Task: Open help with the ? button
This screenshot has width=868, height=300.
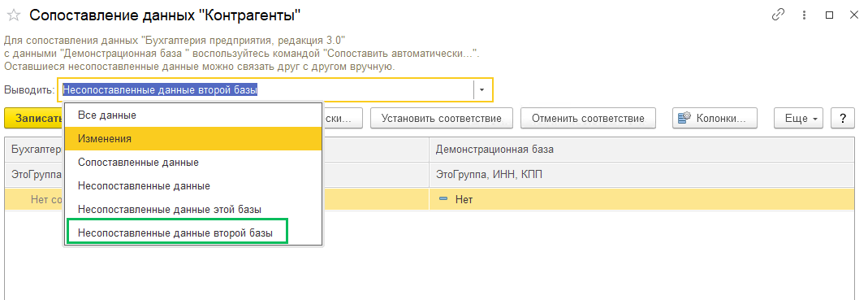Action: [843, 118]
